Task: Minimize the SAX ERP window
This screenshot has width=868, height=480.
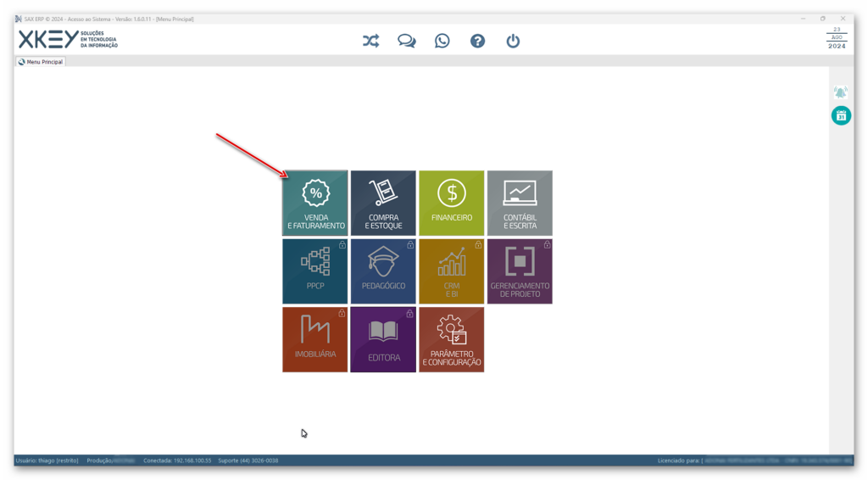Action: pos(803,19)
